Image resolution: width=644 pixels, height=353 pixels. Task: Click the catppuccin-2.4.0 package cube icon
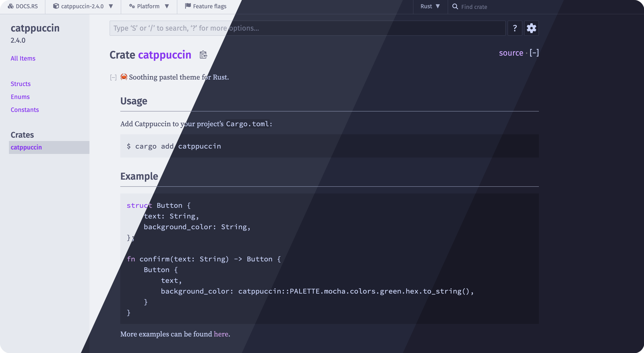pyautogui.click(x=56, y=6)
